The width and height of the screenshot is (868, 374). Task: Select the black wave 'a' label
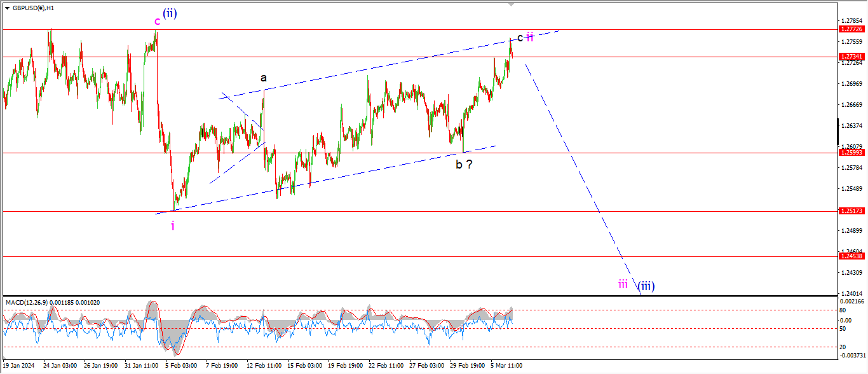click(x=263, y=78)
